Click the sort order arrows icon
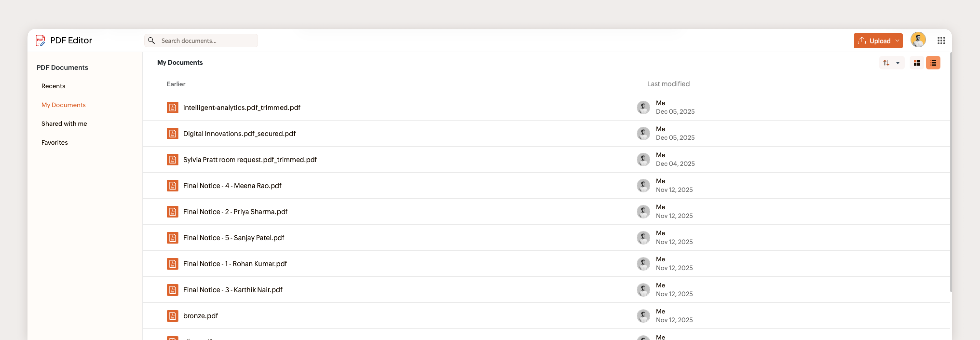This screenshot has height=340, width=980. (887, 62)
